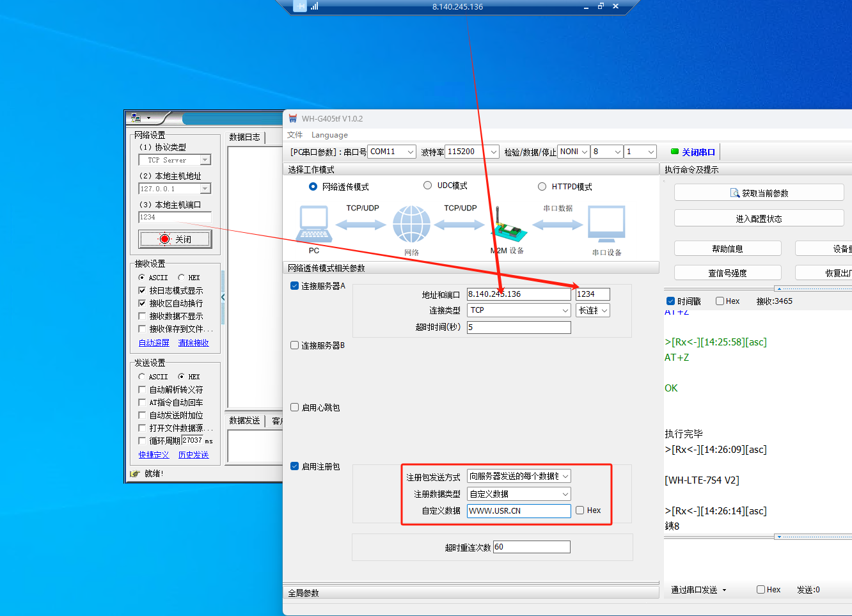Check the Hex box beside 通过串口发送
Image resolution: width=852 pixels, height=616 pixels.
pos(761,590)
